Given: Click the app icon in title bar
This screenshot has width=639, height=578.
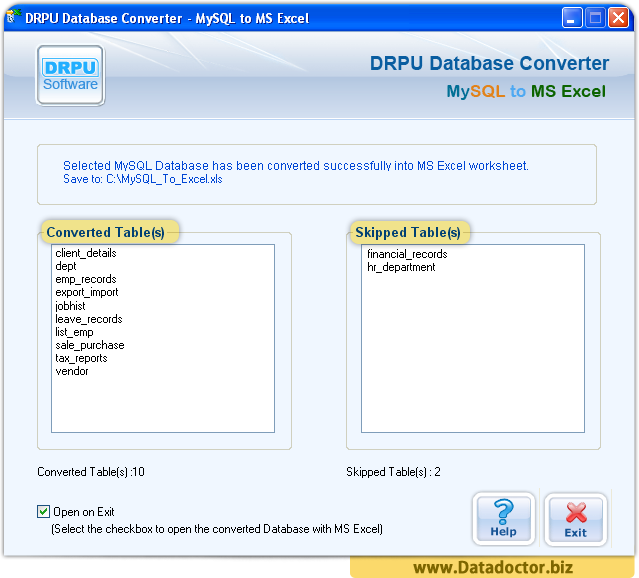Looking at the screenshot, I should (x=13, y=17).
